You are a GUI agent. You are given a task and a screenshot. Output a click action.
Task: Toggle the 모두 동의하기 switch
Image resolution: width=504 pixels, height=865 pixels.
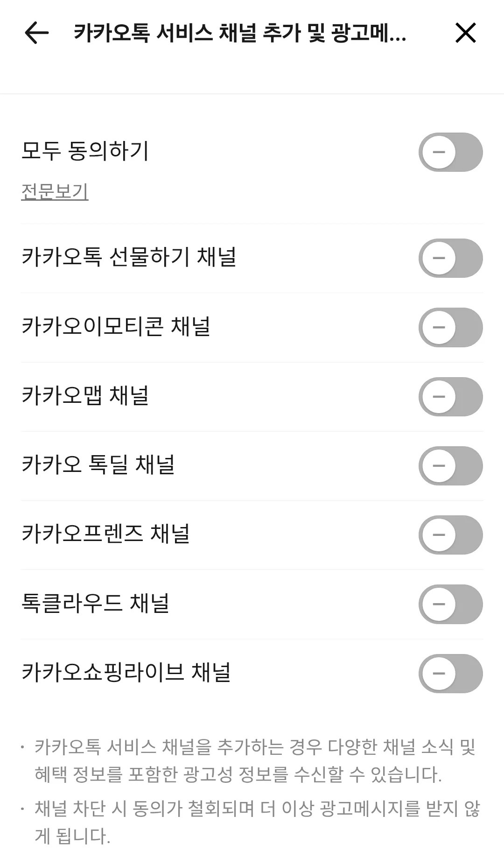450,152
